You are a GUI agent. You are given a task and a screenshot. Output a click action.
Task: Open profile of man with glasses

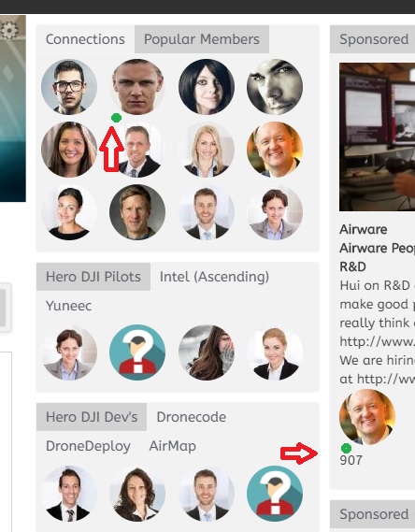69,87
